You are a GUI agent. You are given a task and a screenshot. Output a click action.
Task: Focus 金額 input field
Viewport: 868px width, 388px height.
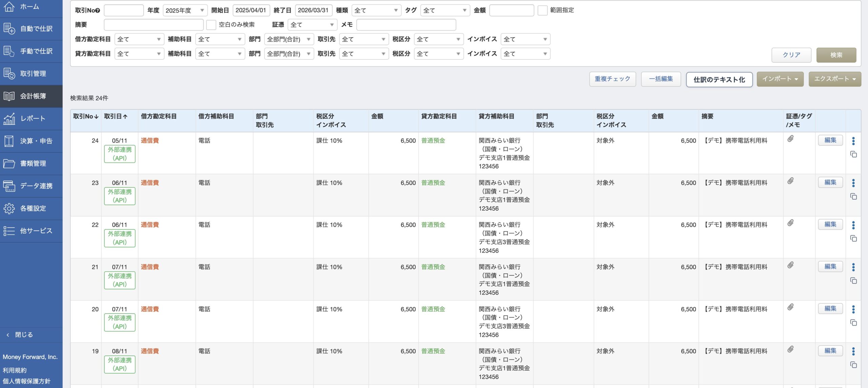tap(512, 11)
